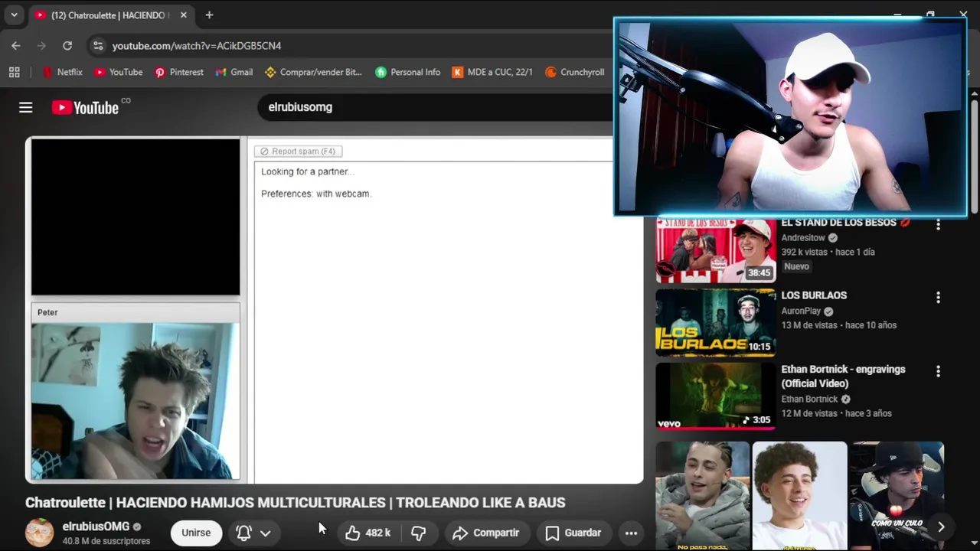980x551 pixels.
Task: Open AuronPlay channel name
Action: (x=801, y=311)
